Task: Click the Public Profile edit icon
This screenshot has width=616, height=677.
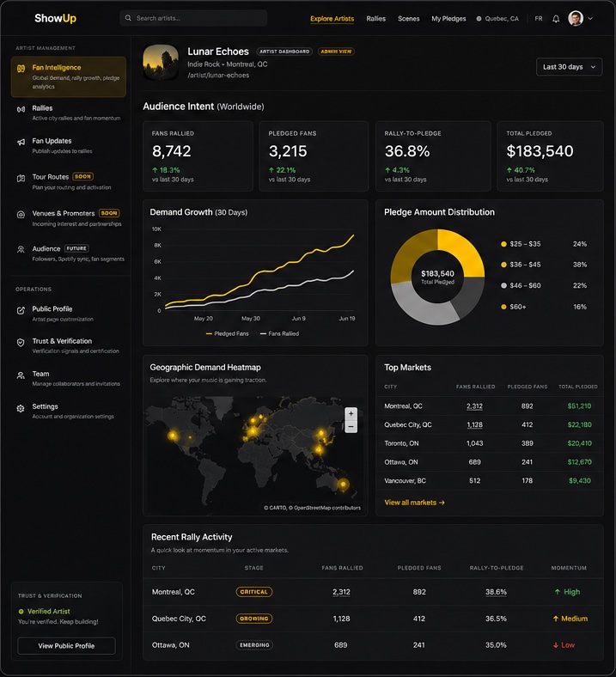Action: (x=21, y=310)
